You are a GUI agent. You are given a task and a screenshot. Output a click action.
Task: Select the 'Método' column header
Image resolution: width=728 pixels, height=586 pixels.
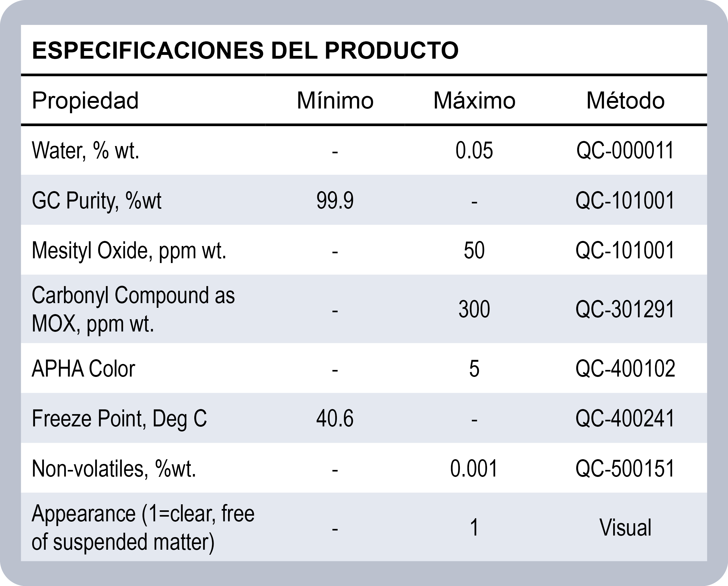tap(625, 100)
